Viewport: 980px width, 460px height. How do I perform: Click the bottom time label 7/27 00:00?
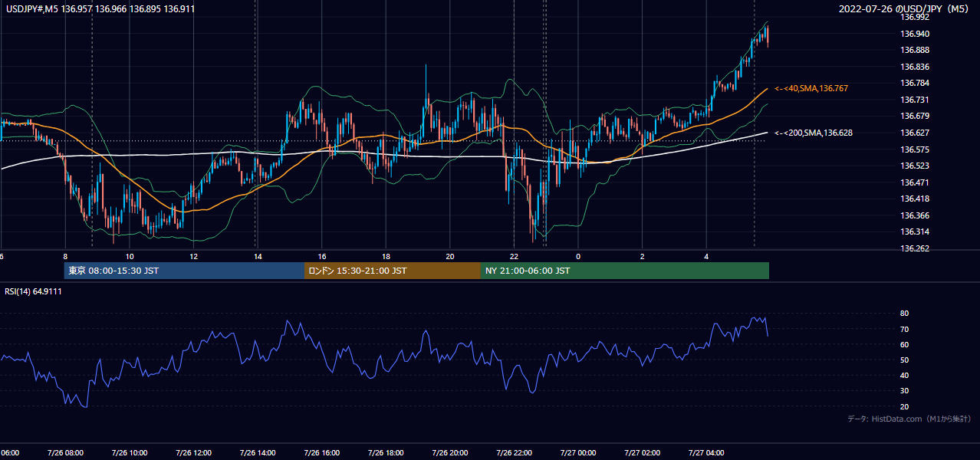pos(578,452)
